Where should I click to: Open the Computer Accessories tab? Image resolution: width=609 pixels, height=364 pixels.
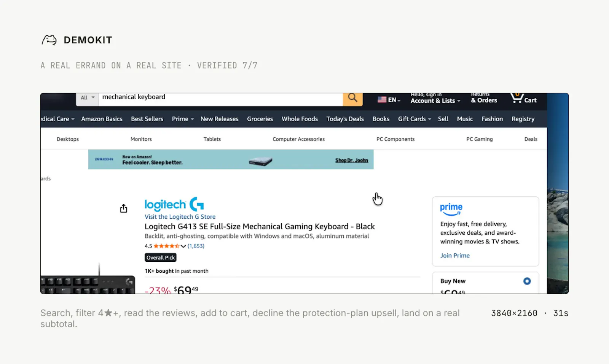[x=299, y=139]
